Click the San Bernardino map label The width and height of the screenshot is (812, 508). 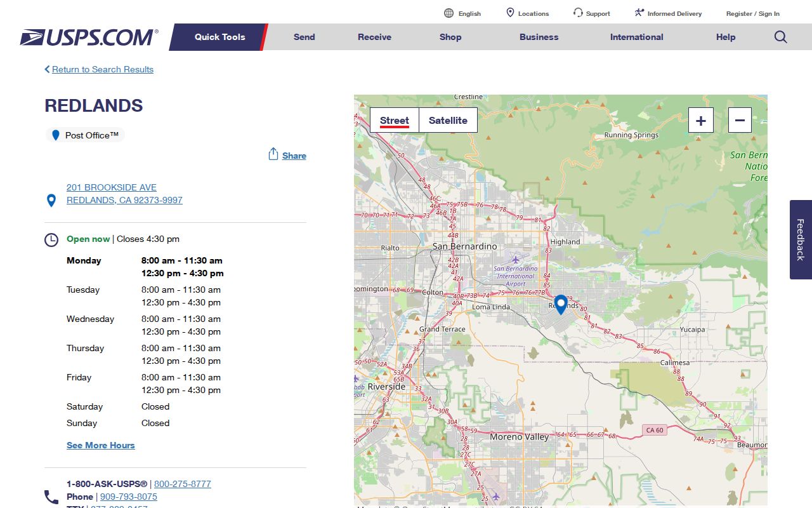[465, 246]
